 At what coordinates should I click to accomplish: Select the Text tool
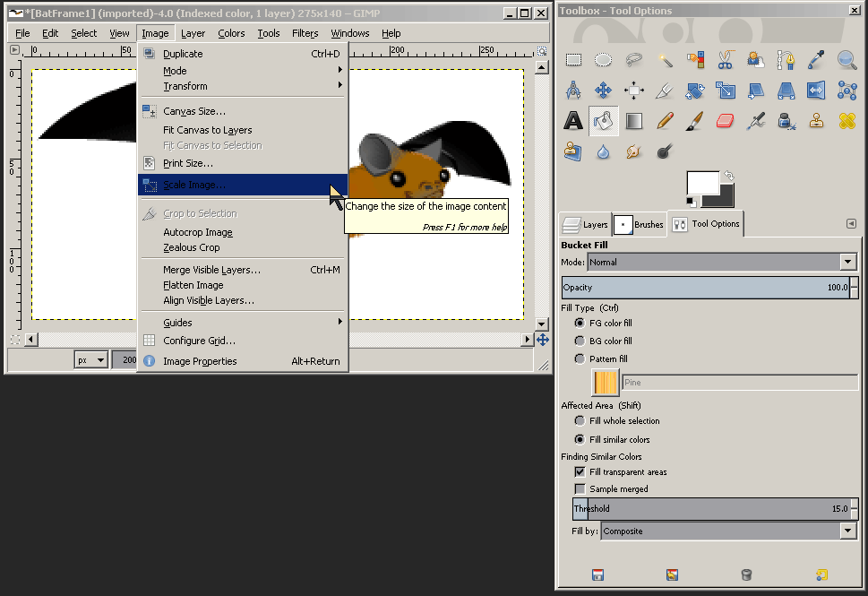click(x=573, y=121)
